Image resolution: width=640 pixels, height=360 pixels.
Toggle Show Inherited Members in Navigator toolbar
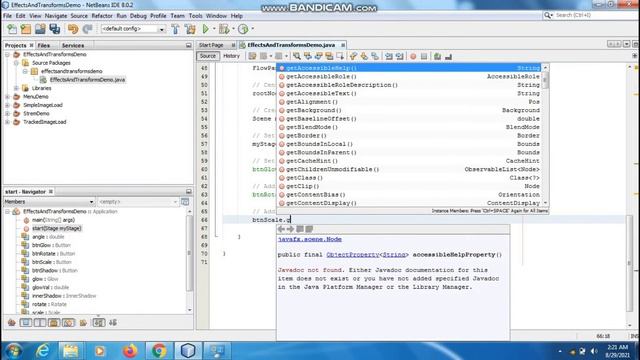coord(11,323)
